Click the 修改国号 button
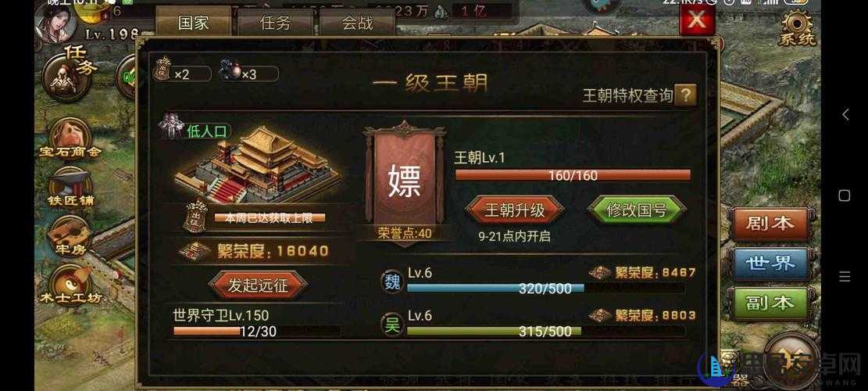Screen dimensions: 868x391 pyautogui.click(x=636, y=210)
